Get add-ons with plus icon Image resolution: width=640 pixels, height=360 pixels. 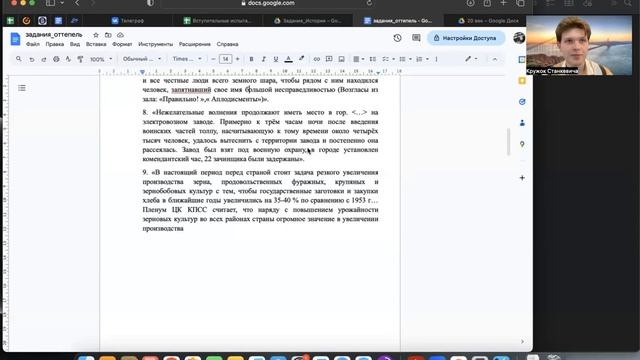(x=522, y=178)
